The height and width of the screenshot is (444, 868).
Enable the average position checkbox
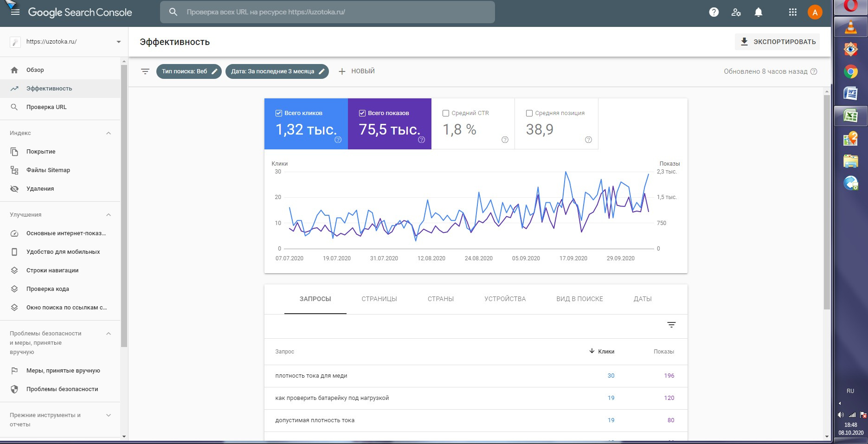click(529, 113)
